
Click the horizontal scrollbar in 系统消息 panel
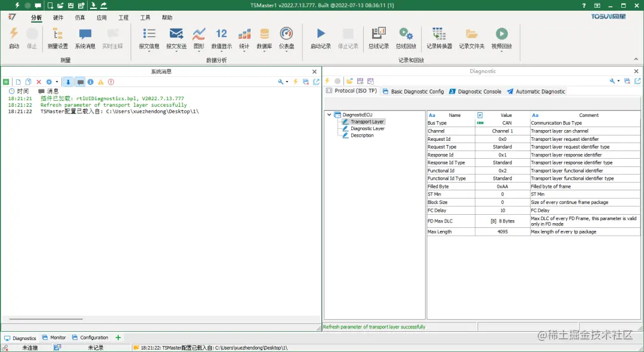coord(46,319)
